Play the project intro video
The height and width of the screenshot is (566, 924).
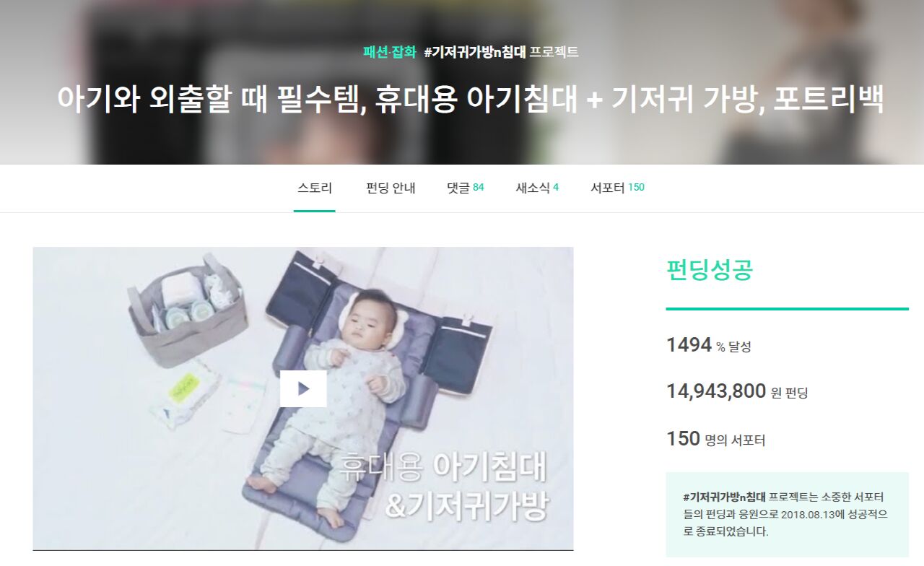pos(303,388)
